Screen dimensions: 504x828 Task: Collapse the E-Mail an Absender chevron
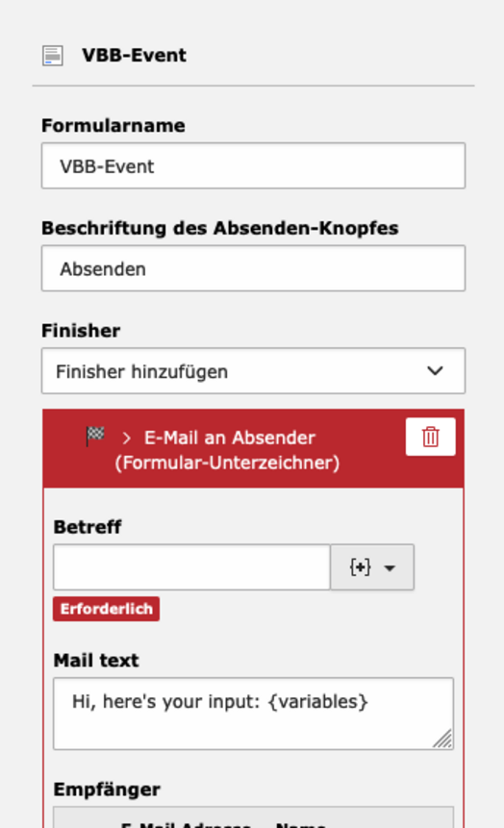pos(126,438)
